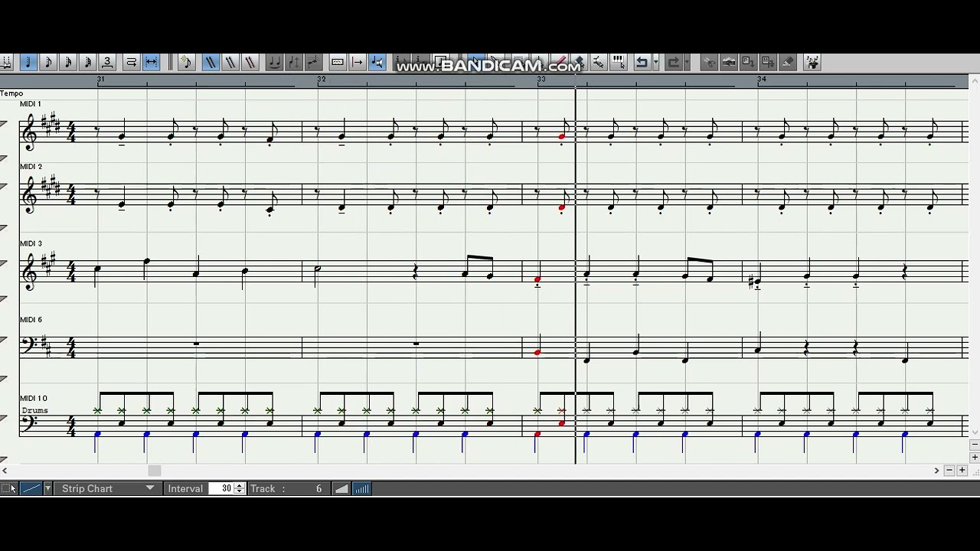Screen dimensions: 980x551
Task: Click the note insert tool with green star
Action: (x=186, y=62)
